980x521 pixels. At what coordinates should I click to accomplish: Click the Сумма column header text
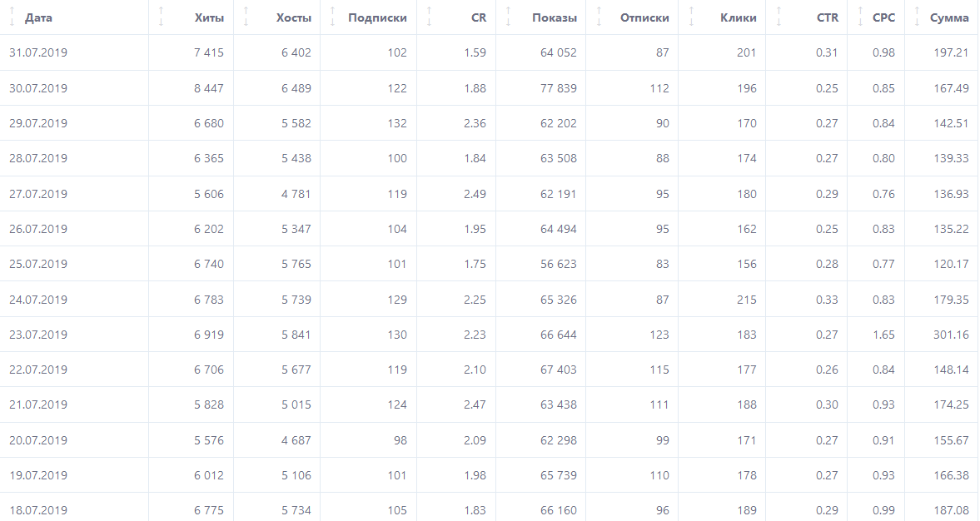point(949,17)
